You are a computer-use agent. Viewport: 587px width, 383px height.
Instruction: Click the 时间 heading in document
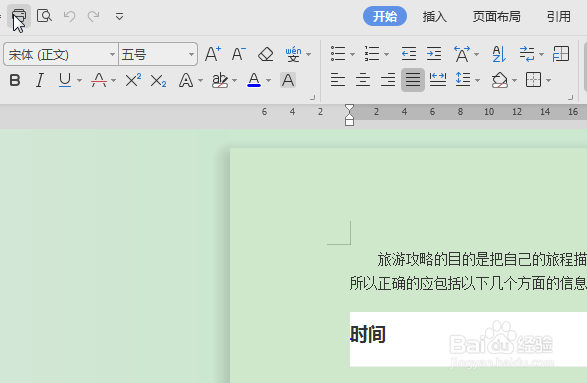coord(368,334)
